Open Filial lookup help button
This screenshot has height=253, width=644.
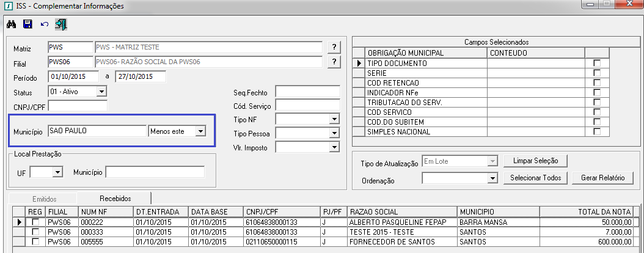pyautogui.click(x=334, y=62)
